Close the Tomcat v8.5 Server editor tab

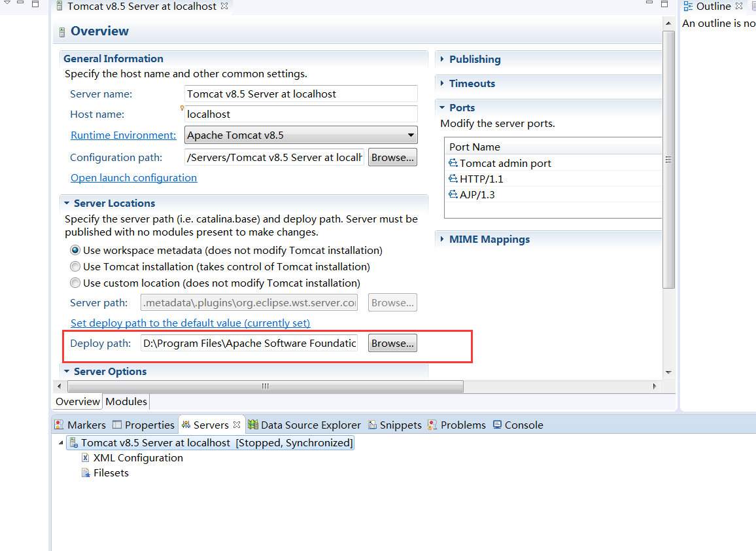pyautogui.click(x=224, y=7)
